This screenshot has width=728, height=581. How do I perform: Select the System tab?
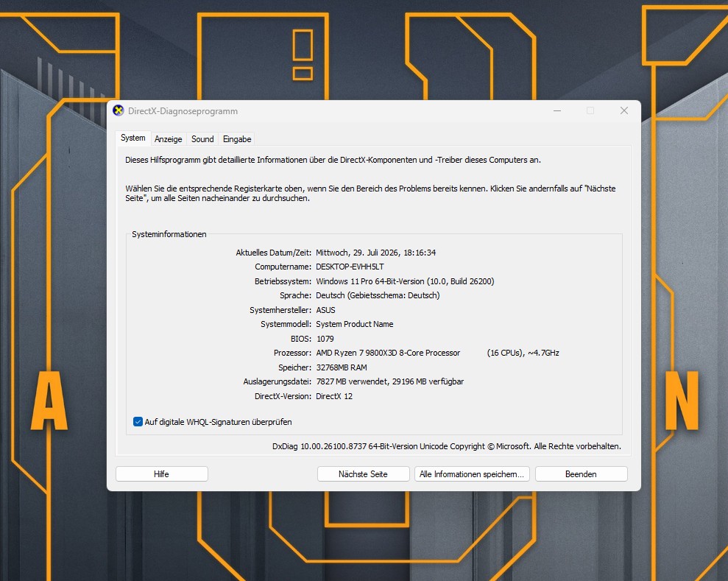[x=132, y=138]
